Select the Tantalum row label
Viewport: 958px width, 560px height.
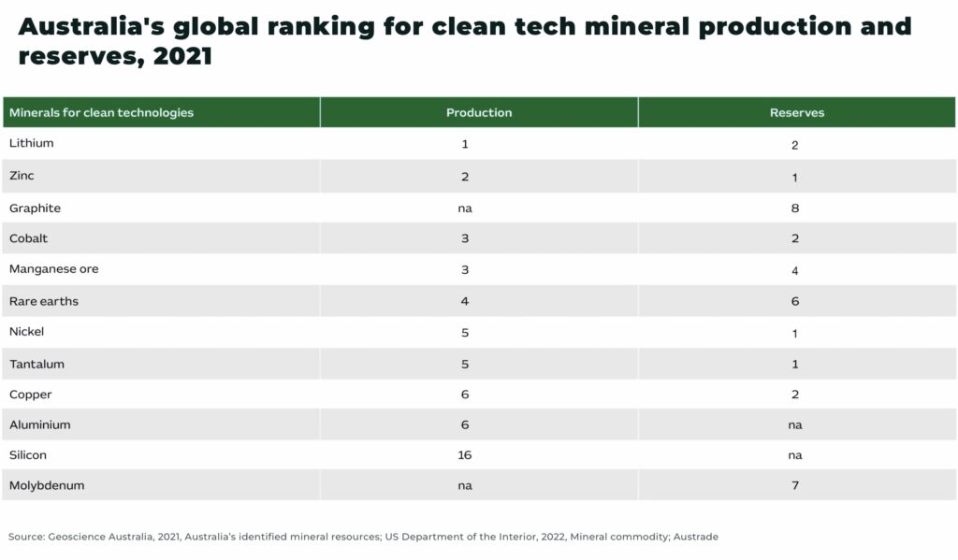pyautogui.click(x=36, y=364)
